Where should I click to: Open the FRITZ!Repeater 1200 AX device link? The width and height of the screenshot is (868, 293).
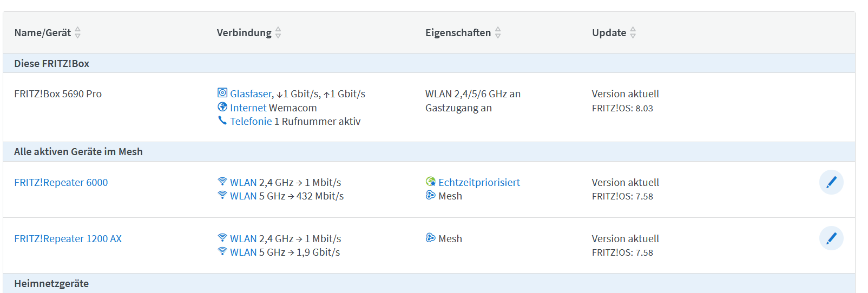click(x=68, y=238)
